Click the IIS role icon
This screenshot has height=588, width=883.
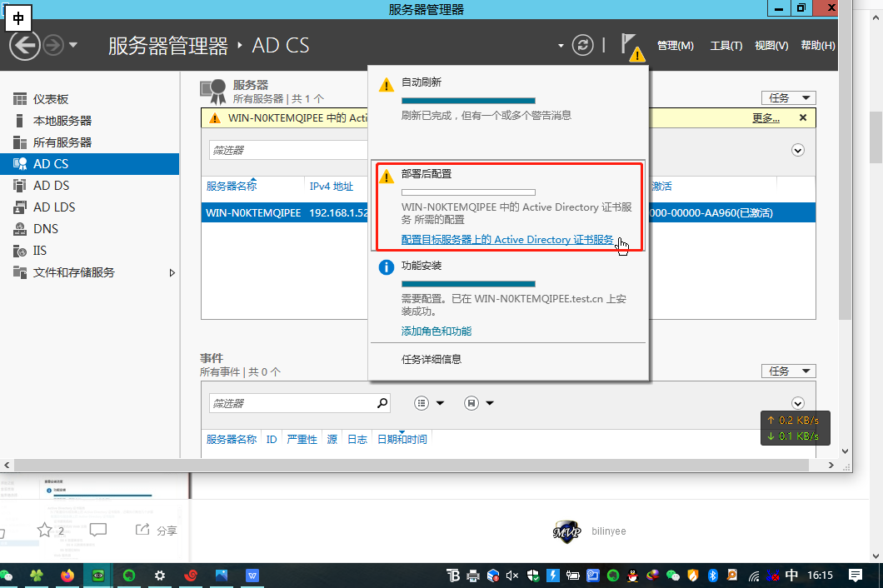[x=20, y=251]
